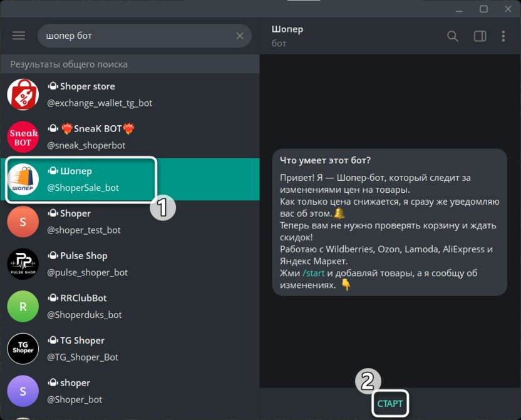Image resolution: width=521 pixels, height=420 pixels.
Task: Open the Шопер chat header title
Action: 287,29
